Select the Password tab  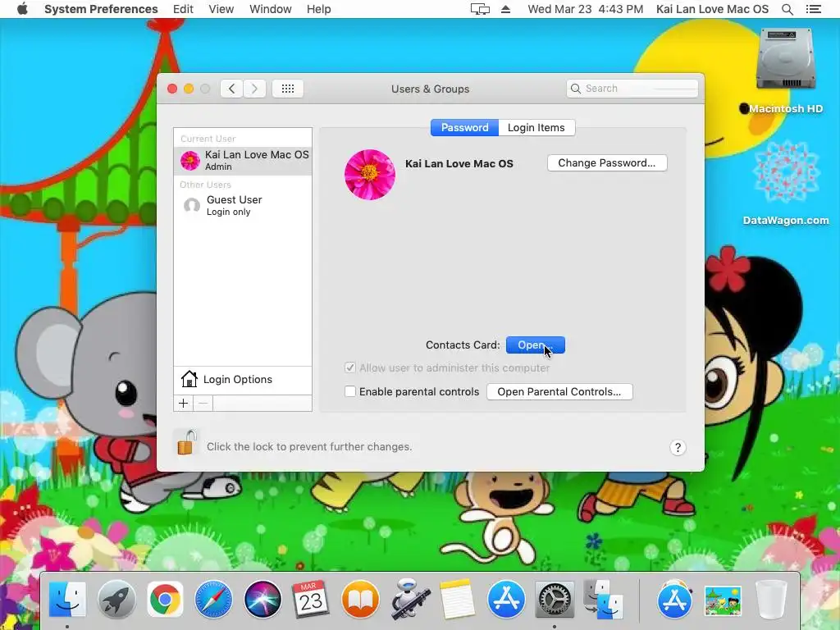pos(464,127)
